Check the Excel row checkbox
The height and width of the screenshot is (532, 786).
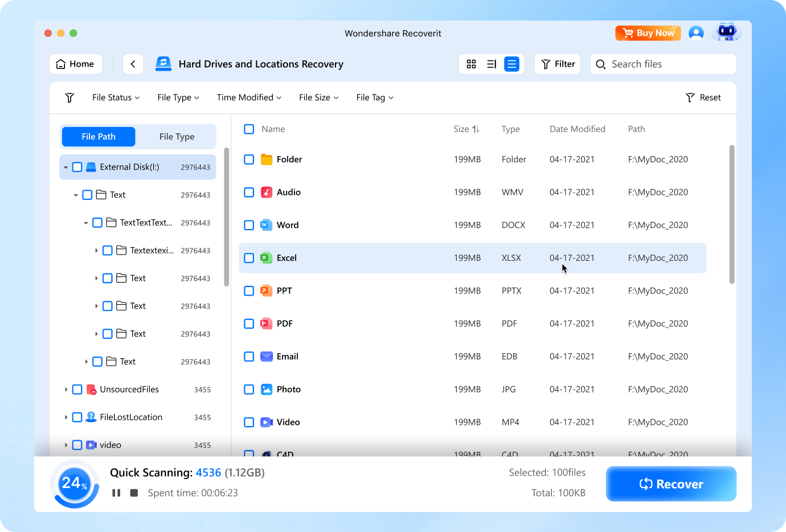pos(249,258)
